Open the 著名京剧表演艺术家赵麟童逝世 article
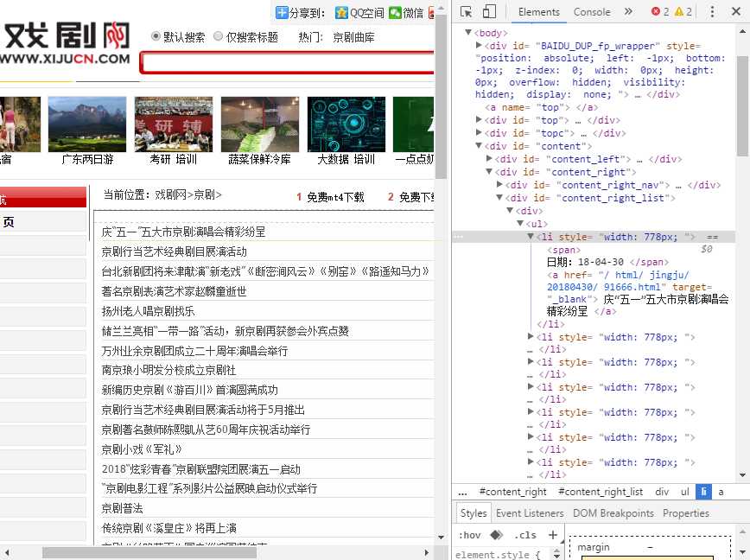Screen dimensions: 750x560 [x=174, y=291]
